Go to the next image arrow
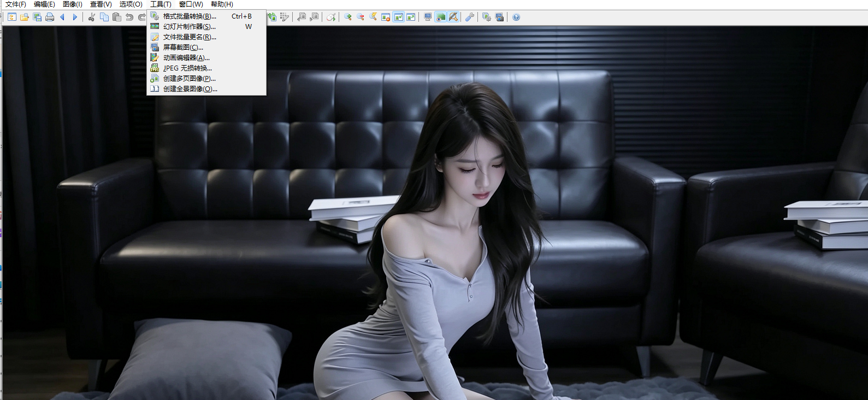The image size is (868, 400). (x=75, y=17)
